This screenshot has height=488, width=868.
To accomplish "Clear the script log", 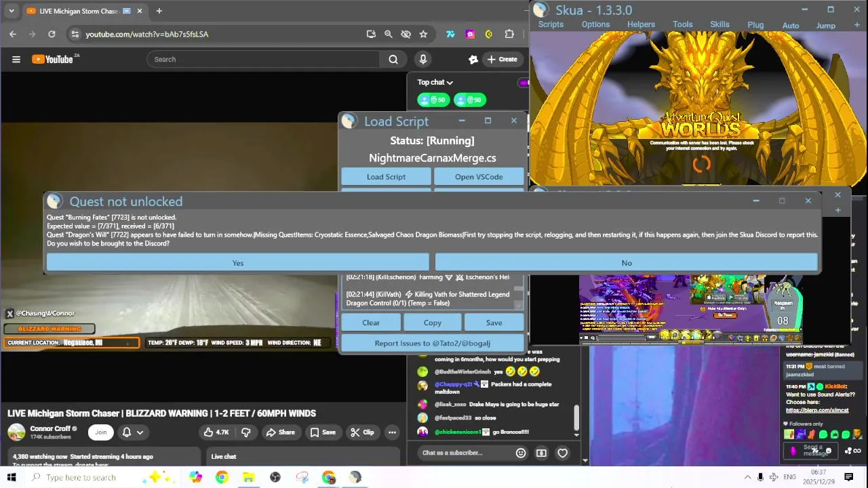I will 371,323.
